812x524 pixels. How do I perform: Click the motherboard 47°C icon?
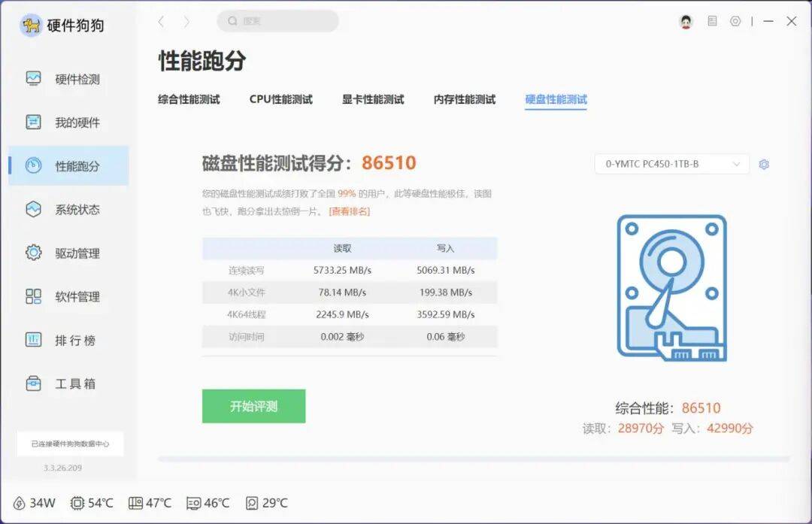[x=135, y=503]
